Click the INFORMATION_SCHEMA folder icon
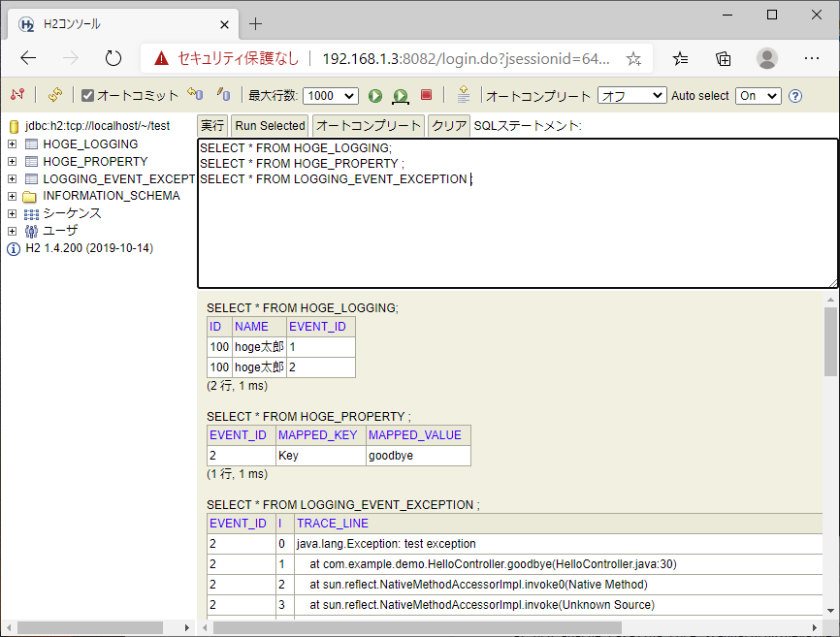Viewport: 840px width, 637px height. click(x=29, y=197)
